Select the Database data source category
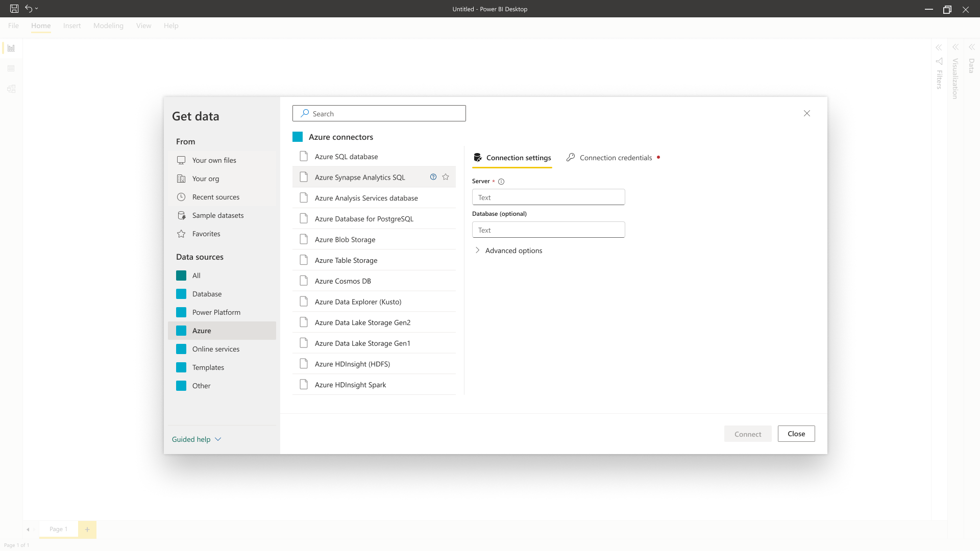Image resolution: width=980 pixels, height=551 pixels. (207, 294)
